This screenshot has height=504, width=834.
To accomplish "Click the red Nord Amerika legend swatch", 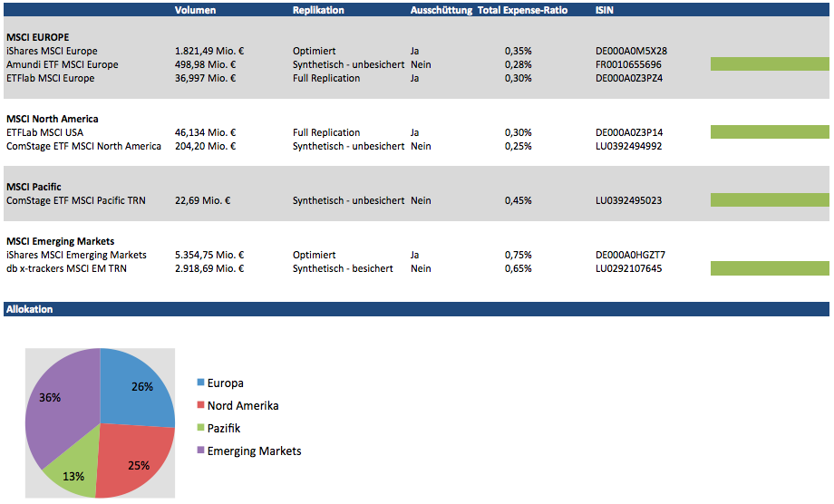I will [x=200, y=405].
